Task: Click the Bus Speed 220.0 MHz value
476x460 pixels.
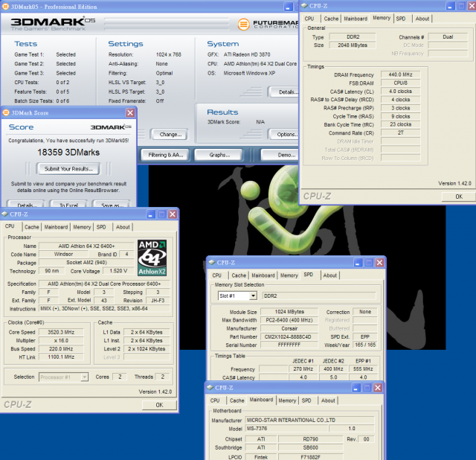Action: tap(61, 349)
